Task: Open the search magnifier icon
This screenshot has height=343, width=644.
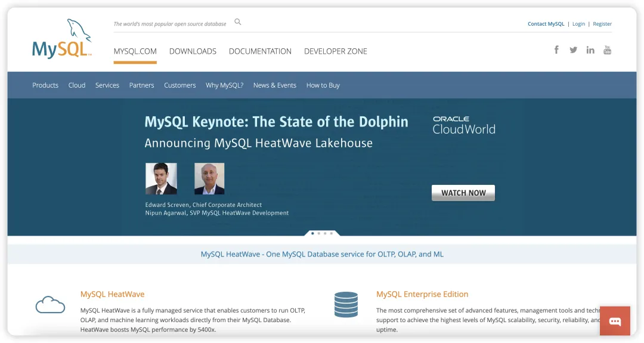Action: coord(238,21)
